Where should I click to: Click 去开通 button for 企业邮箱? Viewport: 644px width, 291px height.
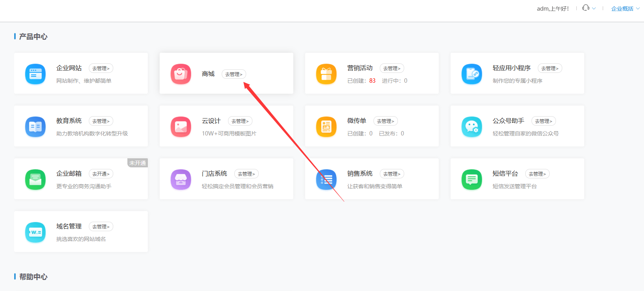pos(101,174)
